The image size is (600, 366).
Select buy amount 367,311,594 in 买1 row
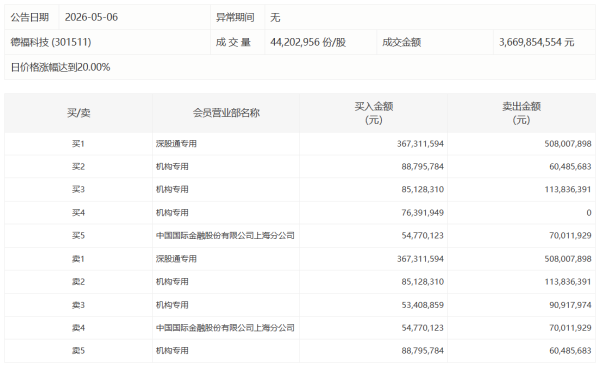pyautogui.click(x=420, y=144)
